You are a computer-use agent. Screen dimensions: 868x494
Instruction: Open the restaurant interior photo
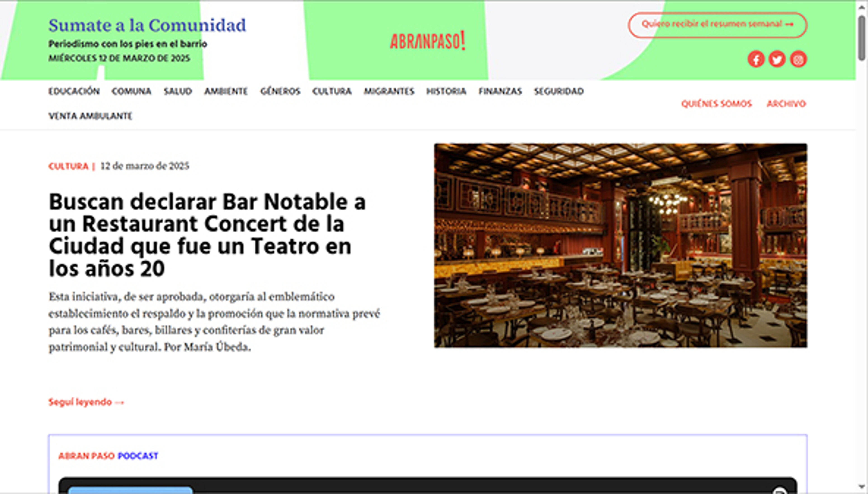pyautogui.click(x=620, y=245)
